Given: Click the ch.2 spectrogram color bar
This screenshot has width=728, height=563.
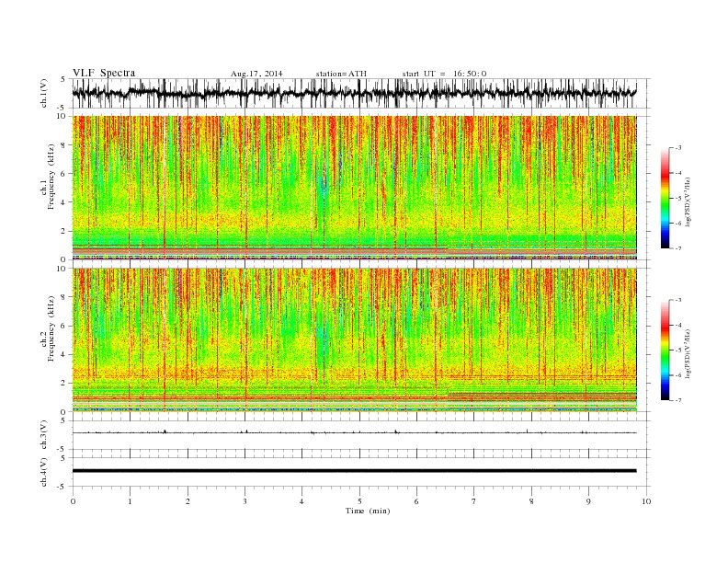Looking at the screenshot, I should coord(665,350).
